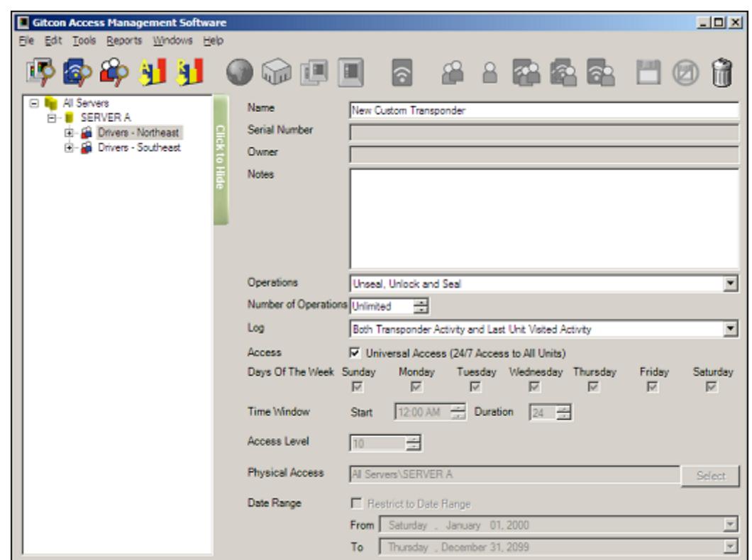Click into the Name input field
The width and height of the screenshot is (752, 560).
point(544,110)
